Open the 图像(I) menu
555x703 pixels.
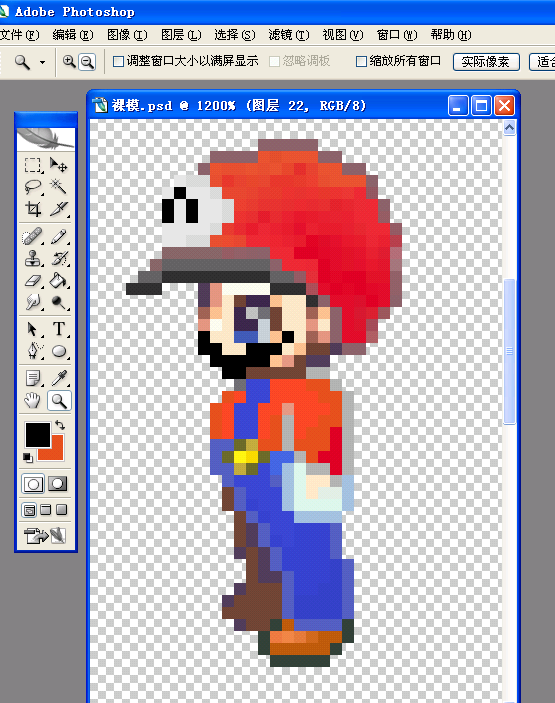127,35
